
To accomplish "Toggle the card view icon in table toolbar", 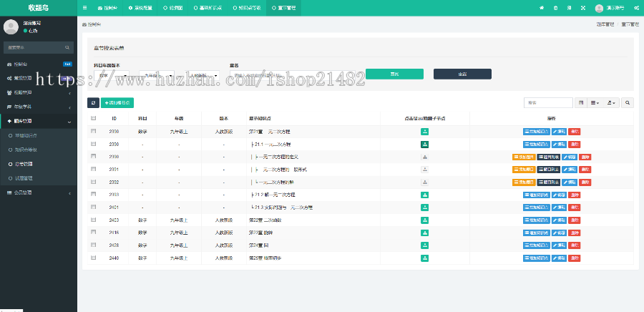I will coord(581,102).
